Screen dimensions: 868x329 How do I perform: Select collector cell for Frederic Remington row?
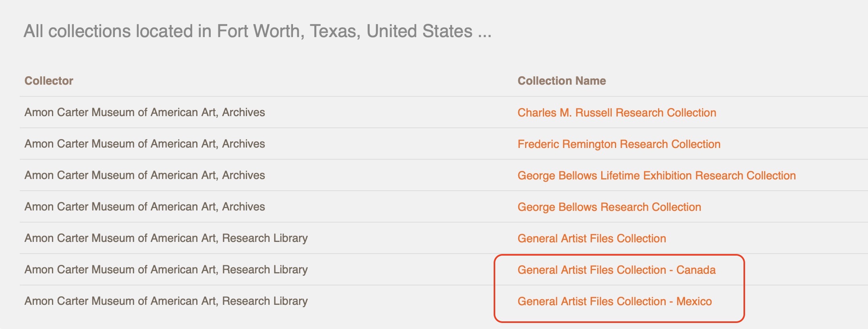(x=145, y=144)
